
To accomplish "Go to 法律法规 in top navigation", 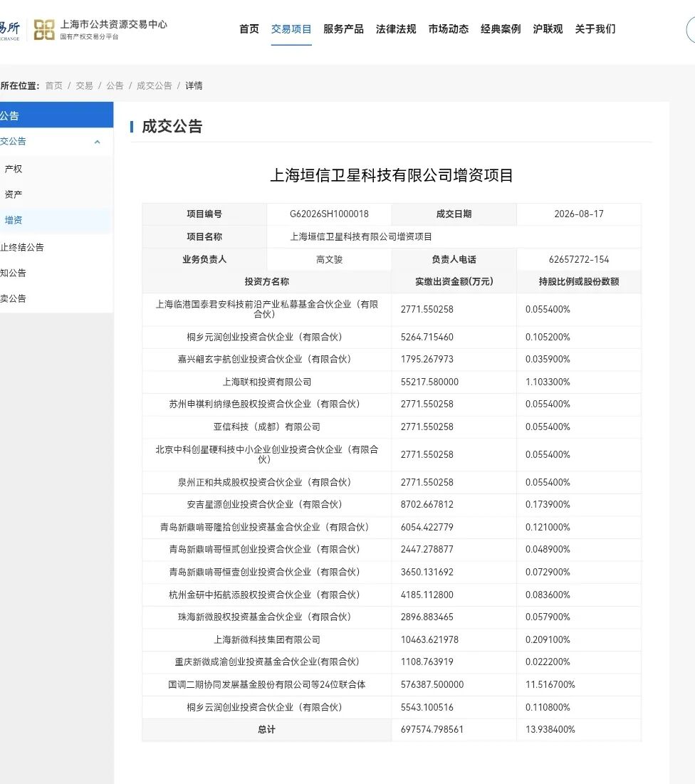I will coord(396,29).
